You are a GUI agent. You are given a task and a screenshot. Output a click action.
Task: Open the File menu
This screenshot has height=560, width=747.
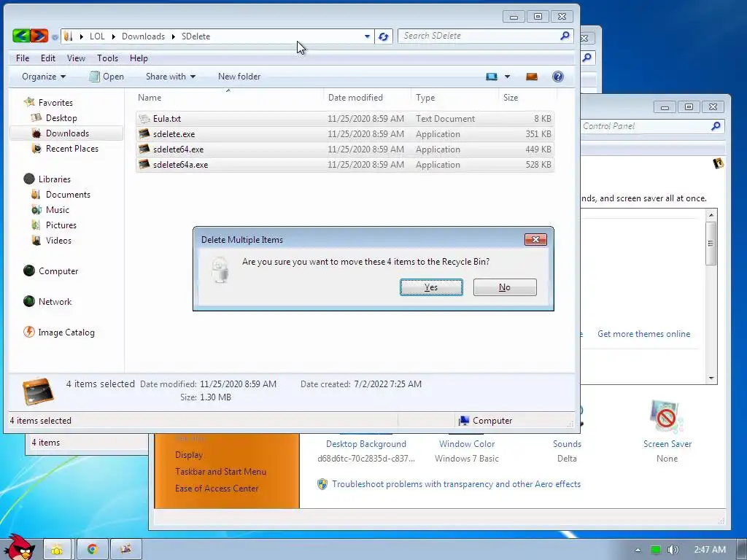pos(23,58)
